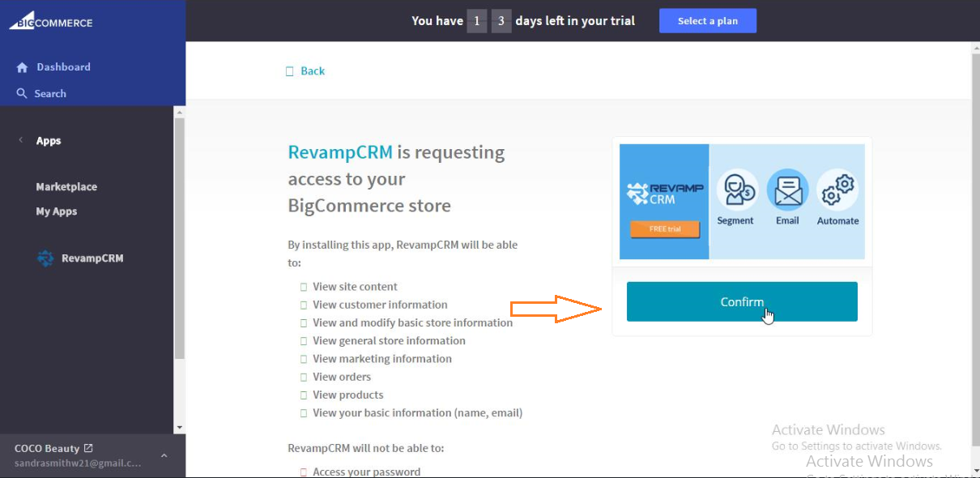Image resolution: width=980 pixels, height=478 pixels.
Task: Expand account menu chevron near COCO Beauty
Action: [x=164, y=456]
